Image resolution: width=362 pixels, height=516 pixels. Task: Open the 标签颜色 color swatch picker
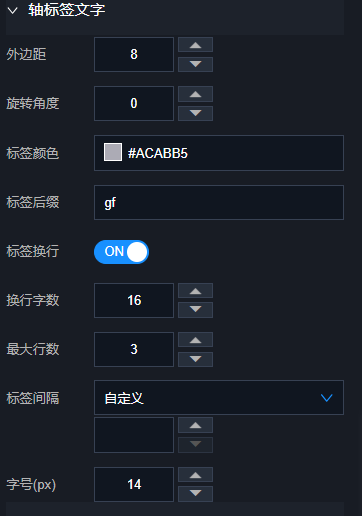(x=113, y=152)
